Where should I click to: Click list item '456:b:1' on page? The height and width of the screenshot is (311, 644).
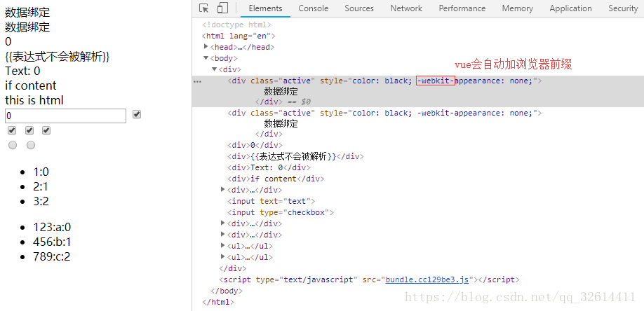(x=52, y=242)
